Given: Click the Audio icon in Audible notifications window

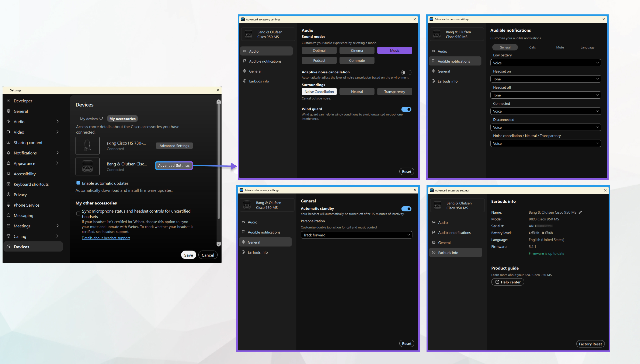Looking at the screenshot, I should click(433, 51).
